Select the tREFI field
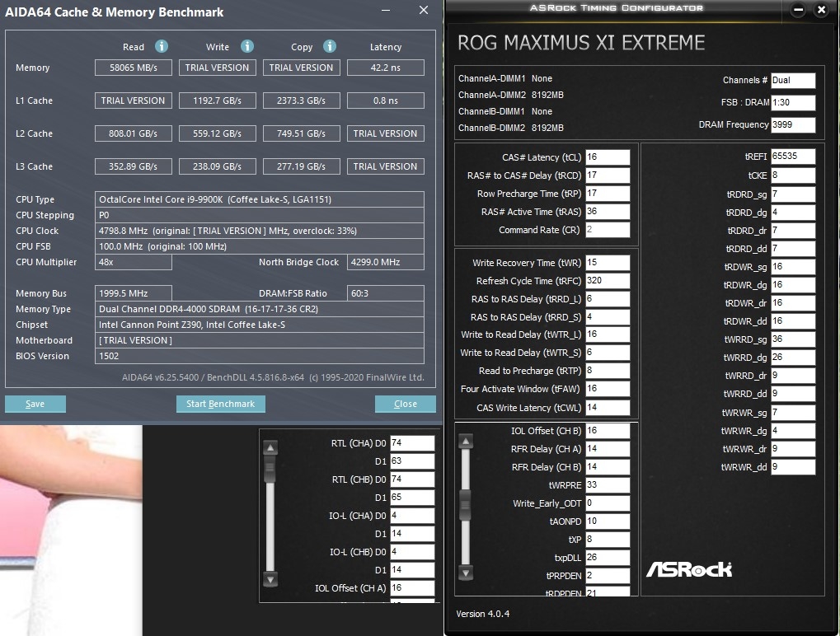 click(x=793, y=157)
